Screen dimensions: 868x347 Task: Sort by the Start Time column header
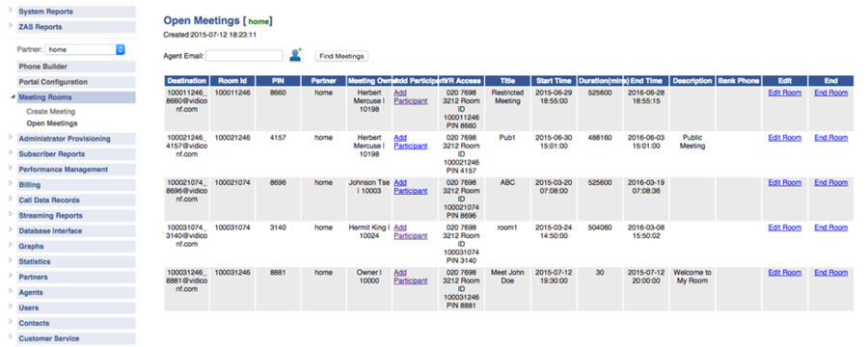point(554,81)
